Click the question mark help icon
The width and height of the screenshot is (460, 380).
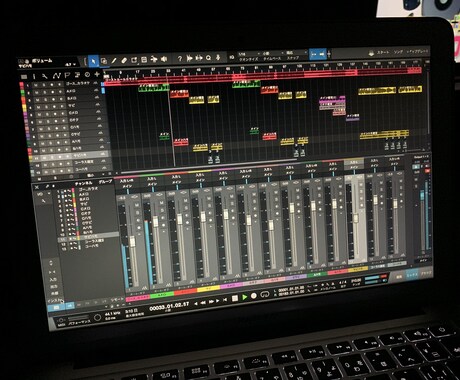(180, 59)
